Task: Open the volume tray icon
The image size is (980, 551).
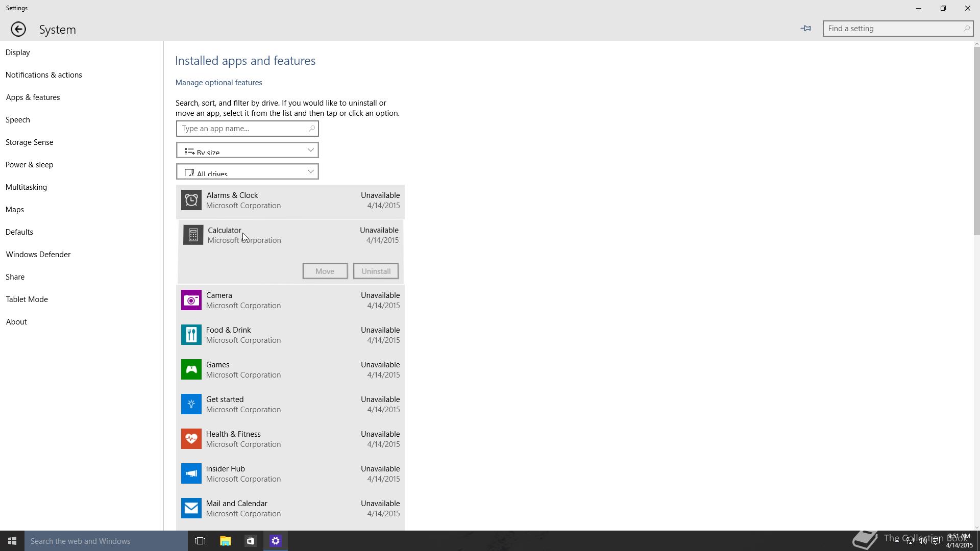Action: pyautogui.click(x=923, y=541)
